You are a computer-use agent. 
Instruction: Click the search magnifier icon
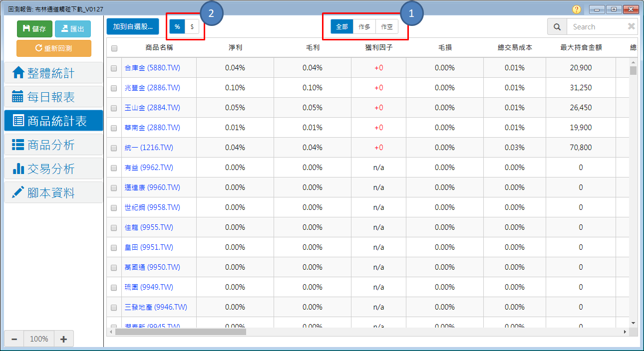pos(557,27)
